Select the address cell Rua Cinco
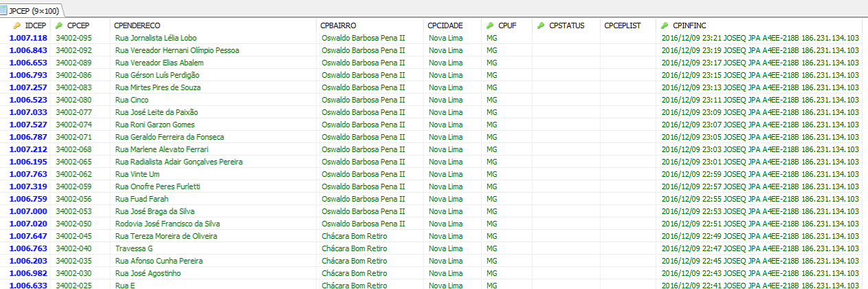Screen dimensions: 868x289 click(130, 100)
